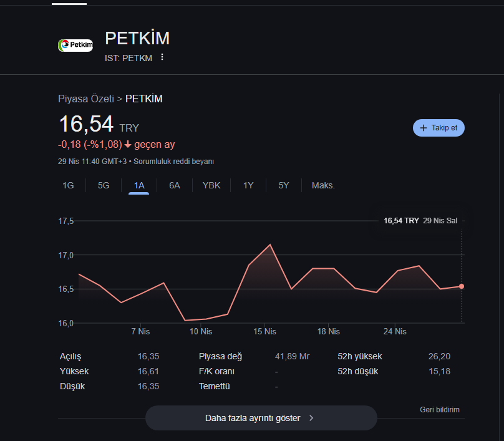Click the -0,18 (-%1,08) change text
Screen dimensions: 504x441
coord(90,144)
